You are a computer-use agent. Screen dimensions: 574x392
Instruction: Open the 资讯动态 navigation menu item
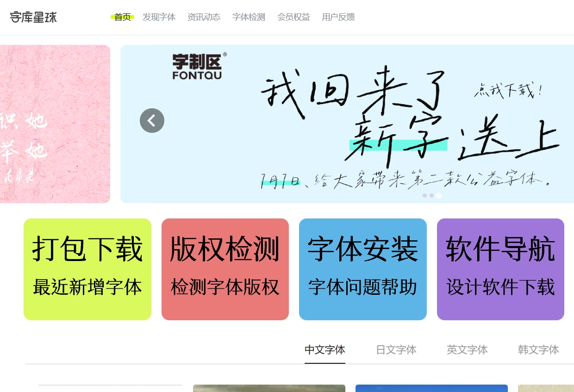coord(204,17)
